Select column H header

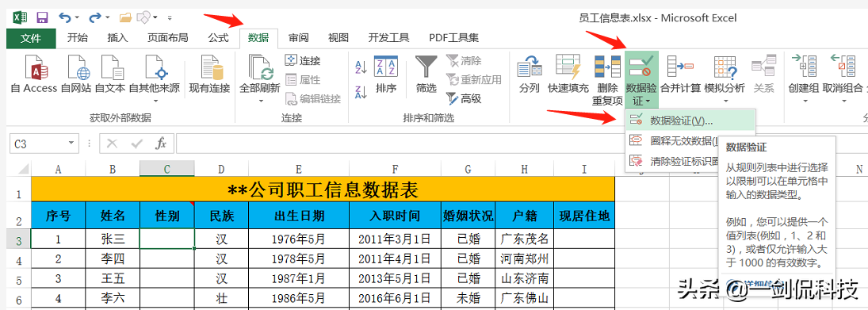[x=525, y=169]
